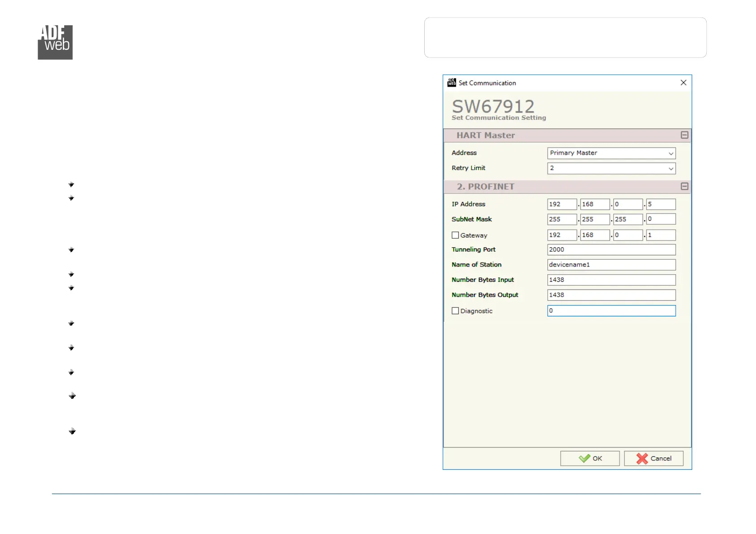This screenshot has height=534, width=756.
Task: Click the last octet of SubNet Mask
Action: point(660,219)
